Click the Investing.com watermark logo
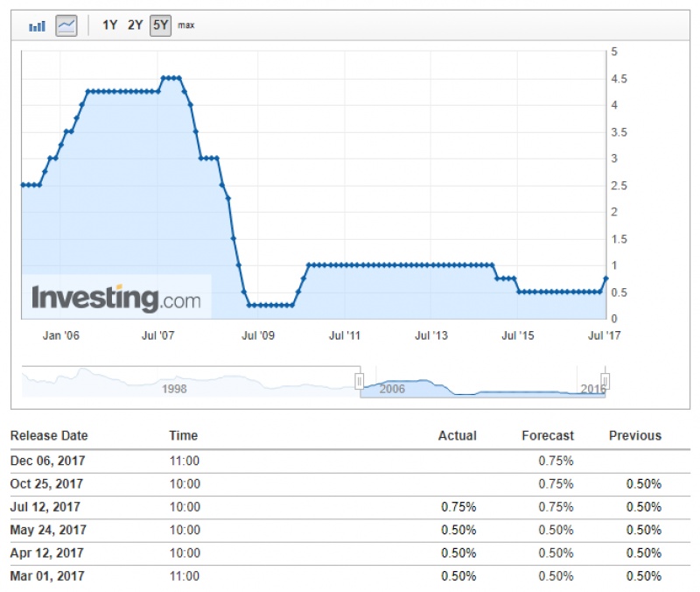The image size is (700, 592). [115, 299]
